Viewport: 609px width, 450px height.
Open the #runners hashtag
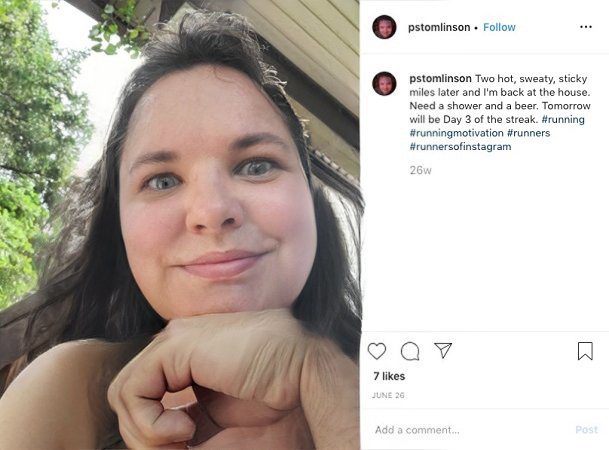(529, 133)
